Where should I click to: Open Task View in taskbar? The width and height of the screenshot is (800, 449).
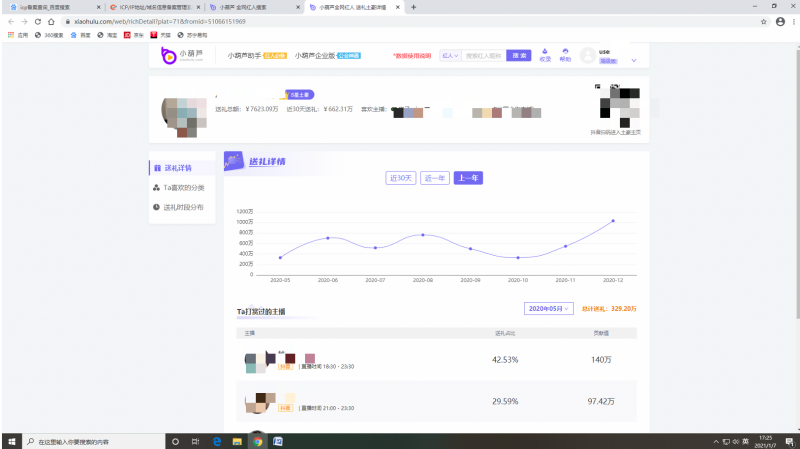tap(195, 441)
